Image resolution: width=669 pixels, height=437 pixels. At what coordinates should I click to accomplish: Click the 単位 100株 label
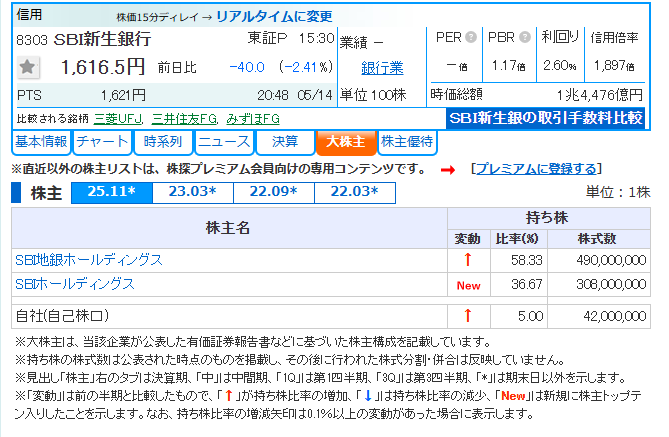coord(373,95)
